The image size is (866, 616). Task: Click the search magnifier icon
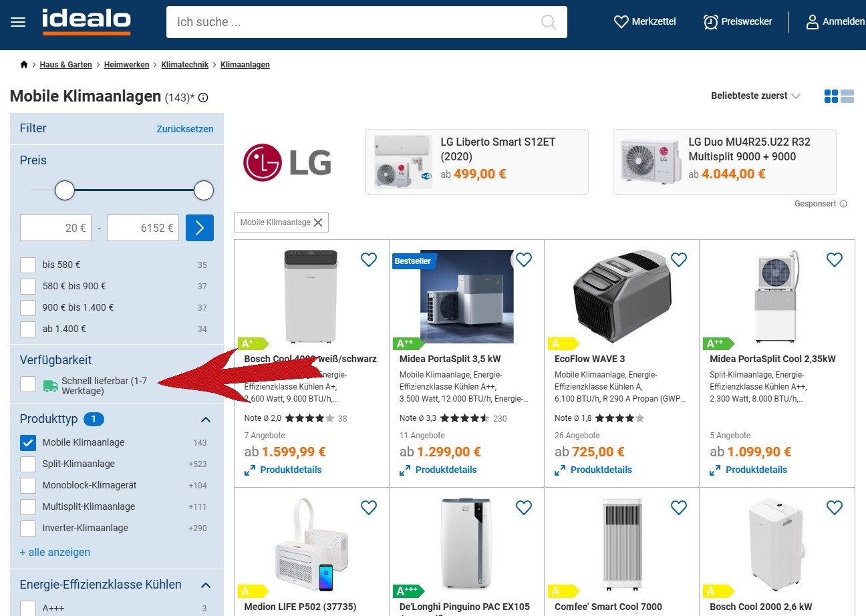coord(549,22)
